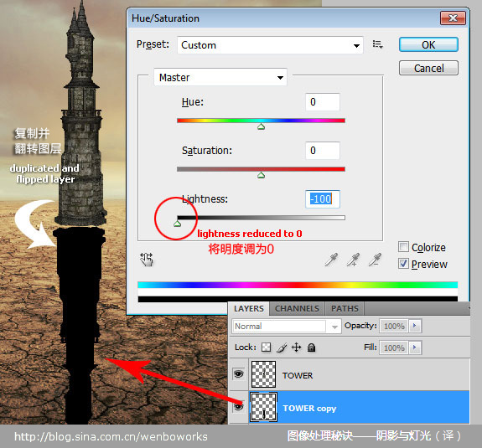Click the Saturation slider handle
482x448 pixels.
(261, 175)
